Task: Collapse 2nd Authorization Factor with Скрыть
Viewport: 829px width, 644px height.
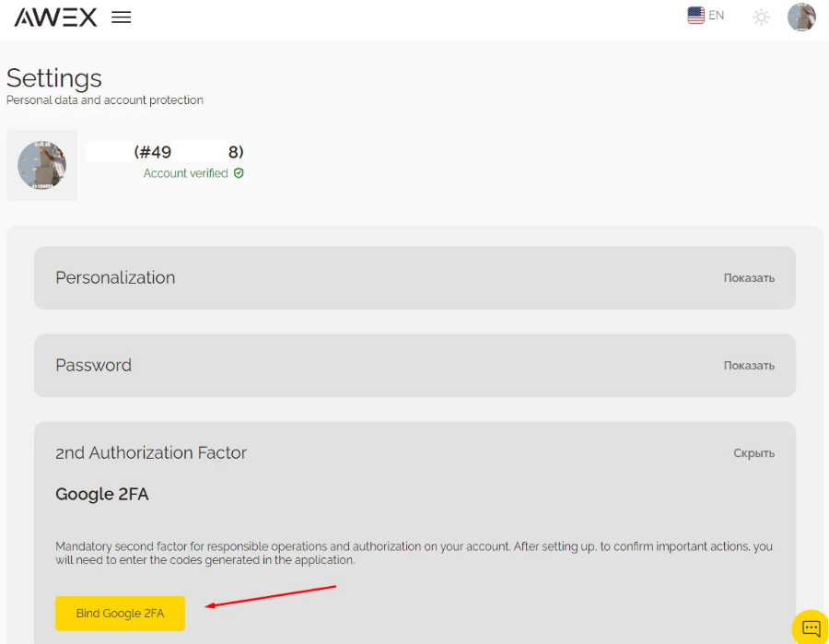Action: [753, 453]
